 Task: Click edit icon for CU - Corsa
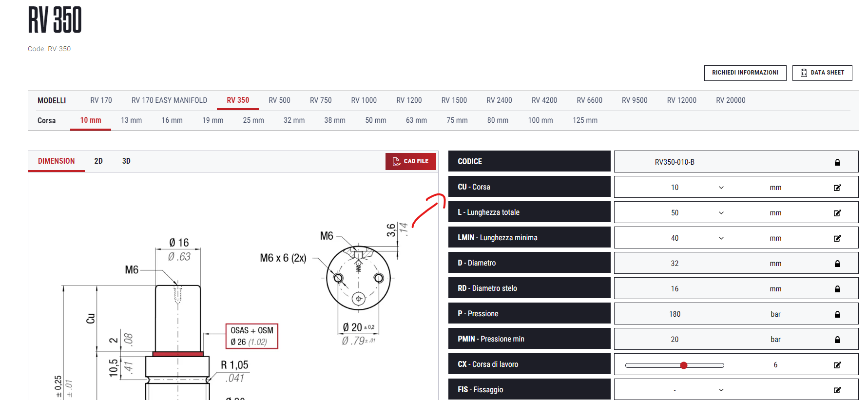837,188
